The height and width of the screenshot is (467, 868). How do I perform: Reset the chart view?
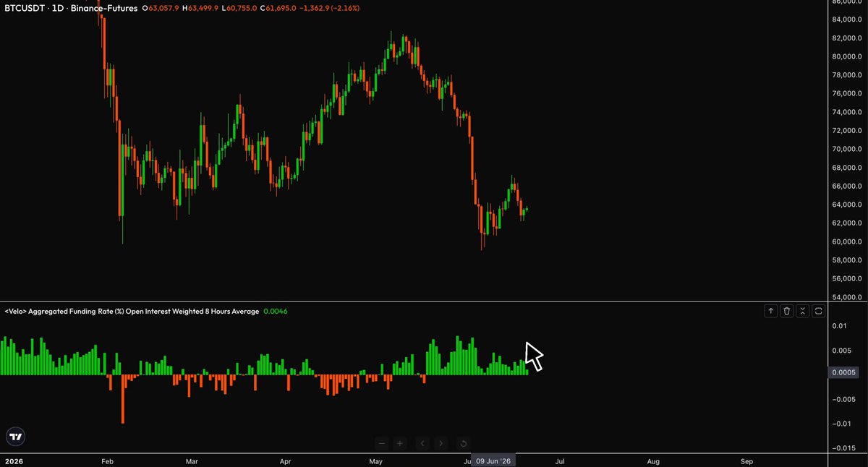[463, 443]
